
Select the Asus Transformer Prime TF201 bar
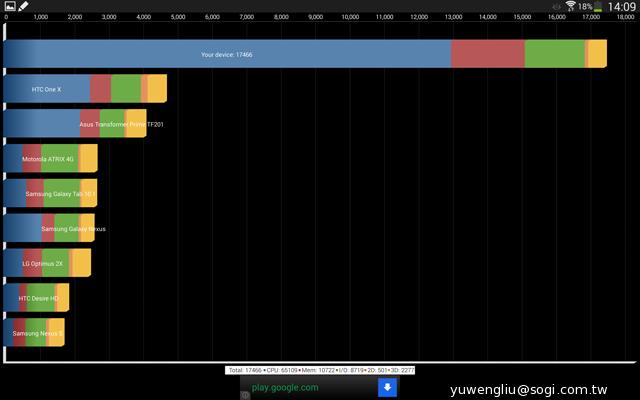pyautogui.click(x=74, y=124)
